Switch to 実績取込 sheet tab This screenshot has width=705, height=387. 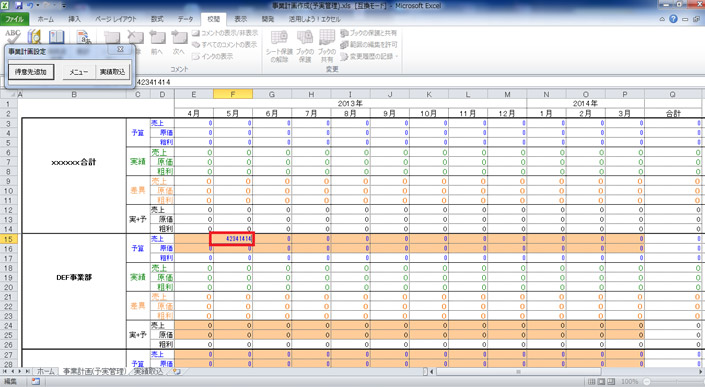coord(148,371)
